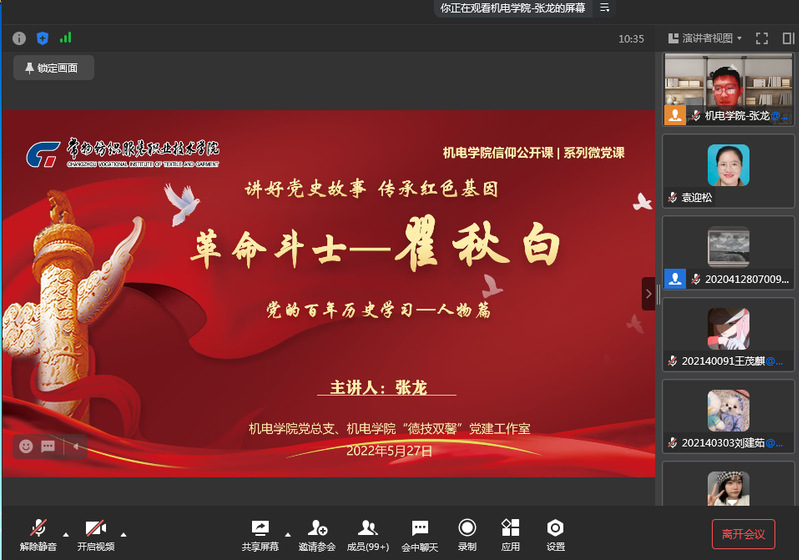Open the menu icon beside sharing notice
Viewport: 799px width, 560px height.
tap(605, 8)
